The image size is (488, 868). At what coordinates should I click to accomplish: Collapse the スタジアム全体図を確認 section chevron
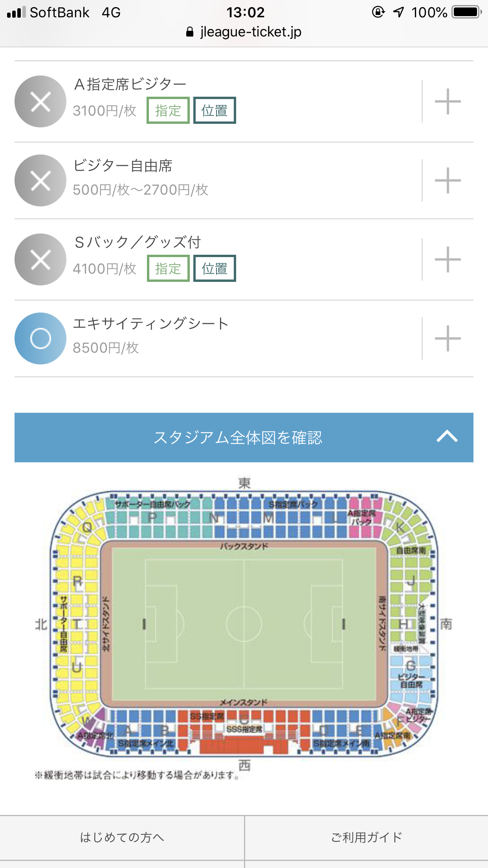click(x=447, y=437)
